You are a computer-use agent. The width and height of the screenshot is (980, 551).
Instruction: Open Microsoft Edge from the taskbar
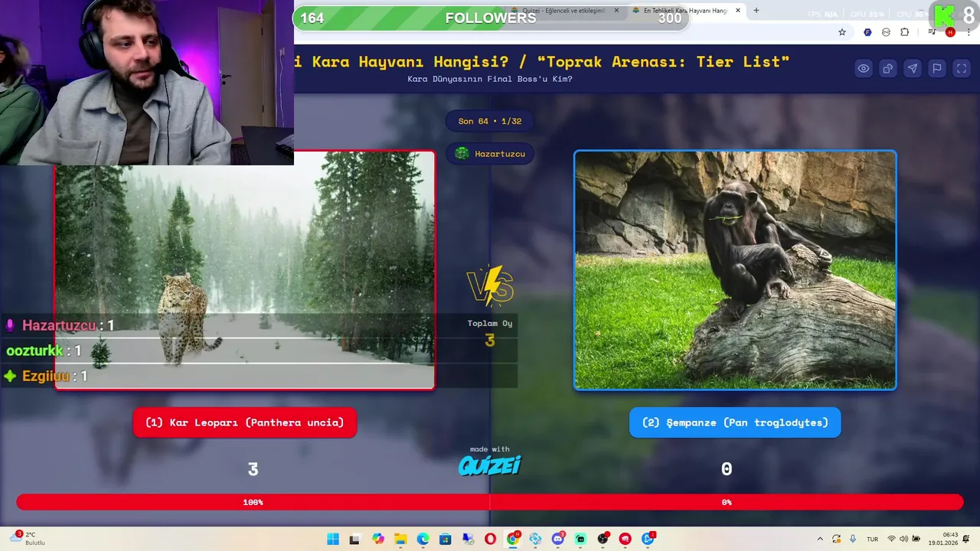pos(423,539)
